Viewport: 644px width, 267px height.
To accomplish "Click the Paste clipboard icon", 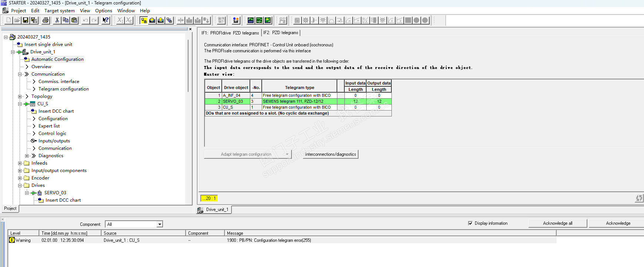I will click(x=74, y=20).
